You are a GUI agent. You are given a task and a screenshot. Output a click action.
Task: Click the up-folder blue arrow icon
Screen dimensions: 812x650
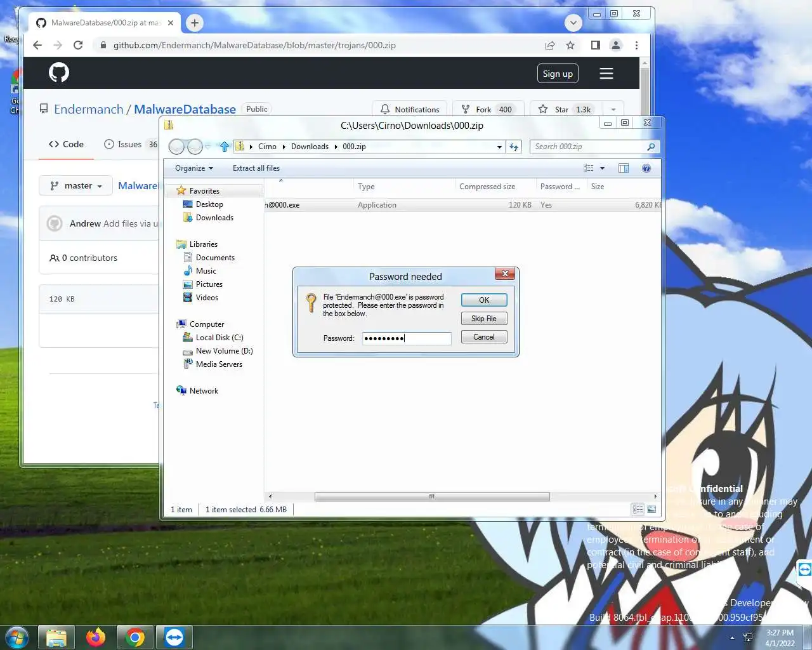pos(225,147)
